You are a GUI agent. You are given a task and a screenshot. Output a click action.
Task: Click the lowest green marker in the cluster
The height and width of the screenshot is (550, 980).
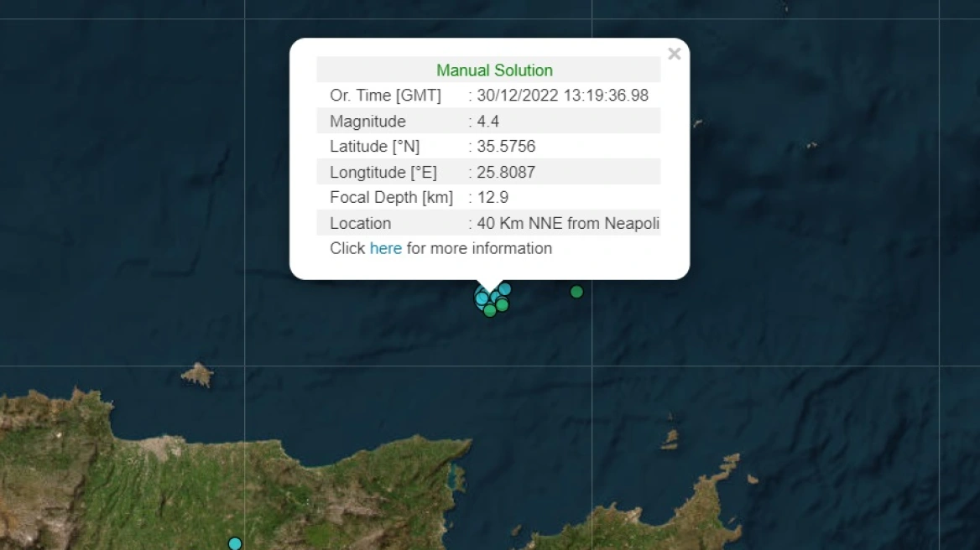coord(490,310)
